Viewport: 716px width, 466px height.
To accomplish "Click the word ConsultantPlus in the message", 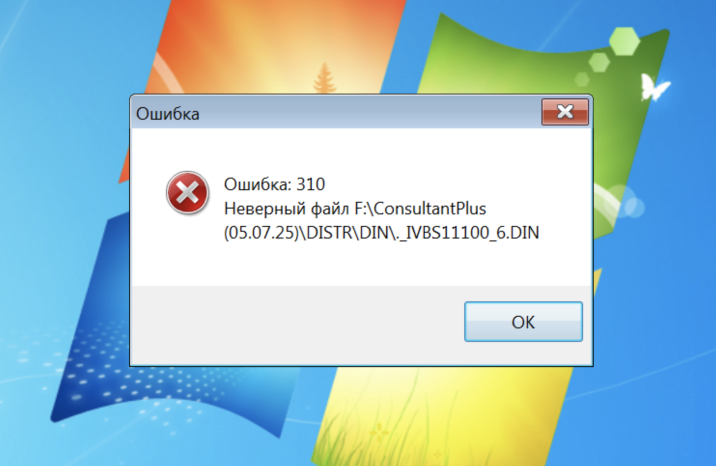I will pyautogui.click(x=430, y=209).
